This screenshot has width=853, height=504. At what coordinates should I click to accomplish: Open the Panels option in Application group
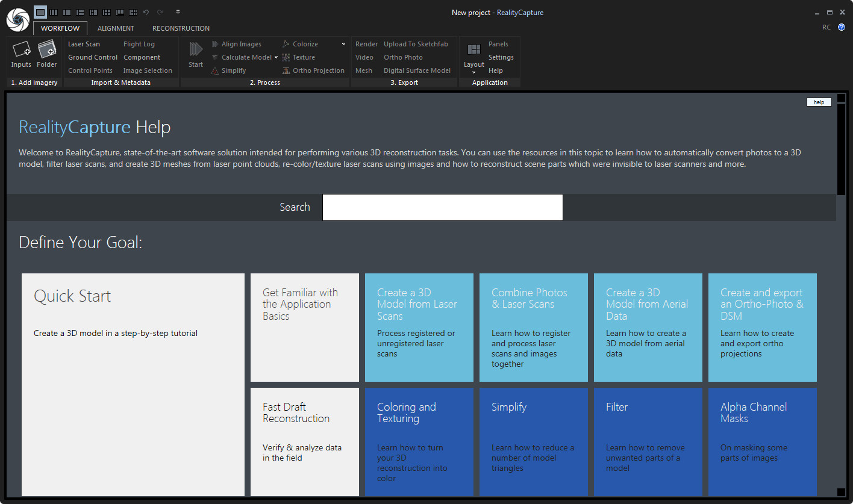click(x=498, y=44)
